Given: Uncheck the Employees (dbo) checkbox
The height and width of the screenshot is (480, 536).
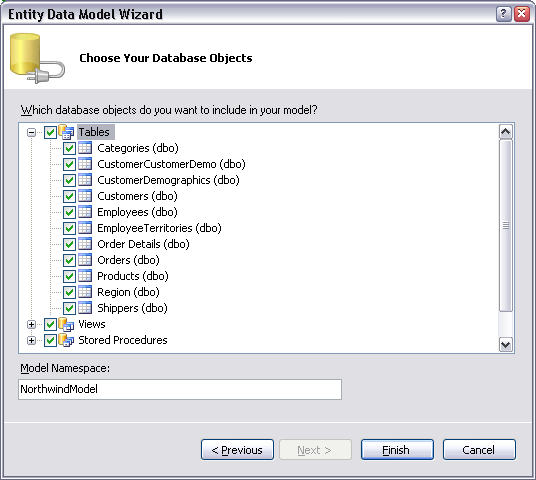Looking at the screenshot, I should [69, 212].
